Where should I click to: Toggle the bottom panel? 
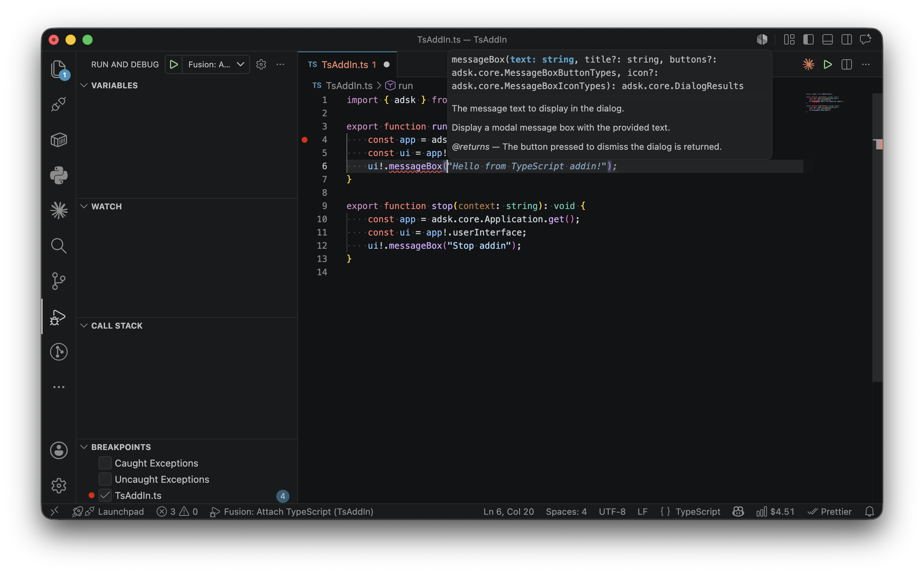point(828,39)
